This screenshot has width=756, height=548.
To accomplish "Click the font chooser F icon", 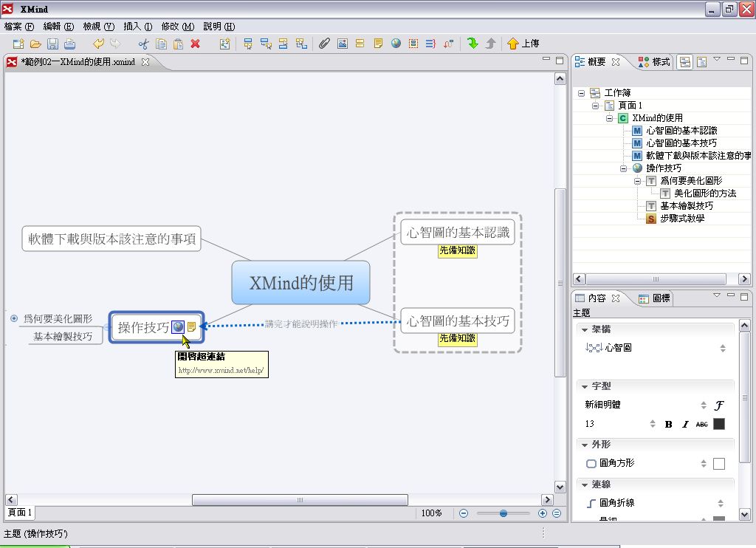I will pyautogui.click(x=719, y=405).
